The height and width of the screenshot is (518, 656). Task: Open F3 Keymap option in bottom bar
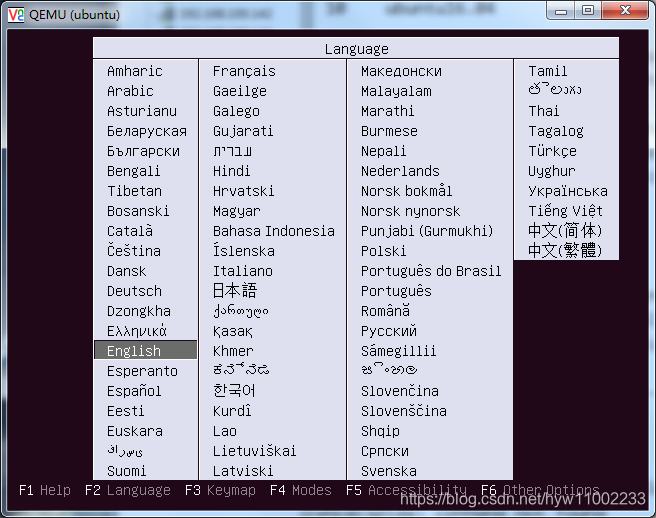point(220,490)
